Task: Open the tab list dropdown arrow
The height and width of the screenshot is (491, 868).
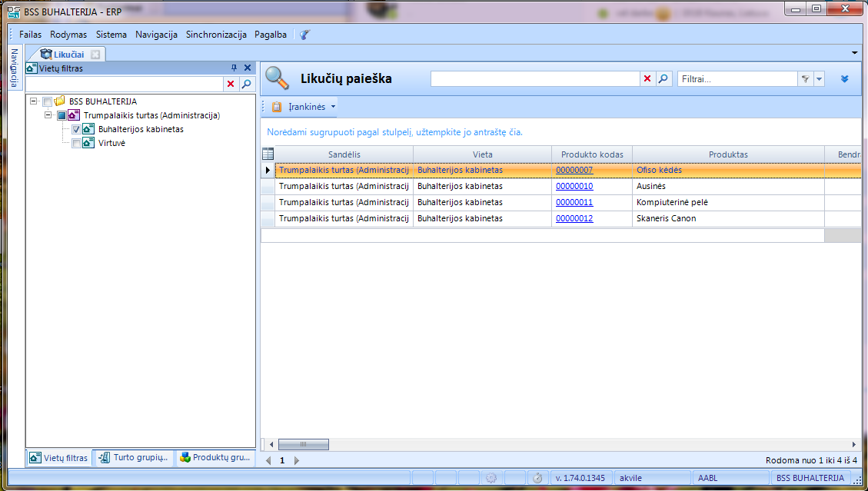Action: click(x=855, y=53)
